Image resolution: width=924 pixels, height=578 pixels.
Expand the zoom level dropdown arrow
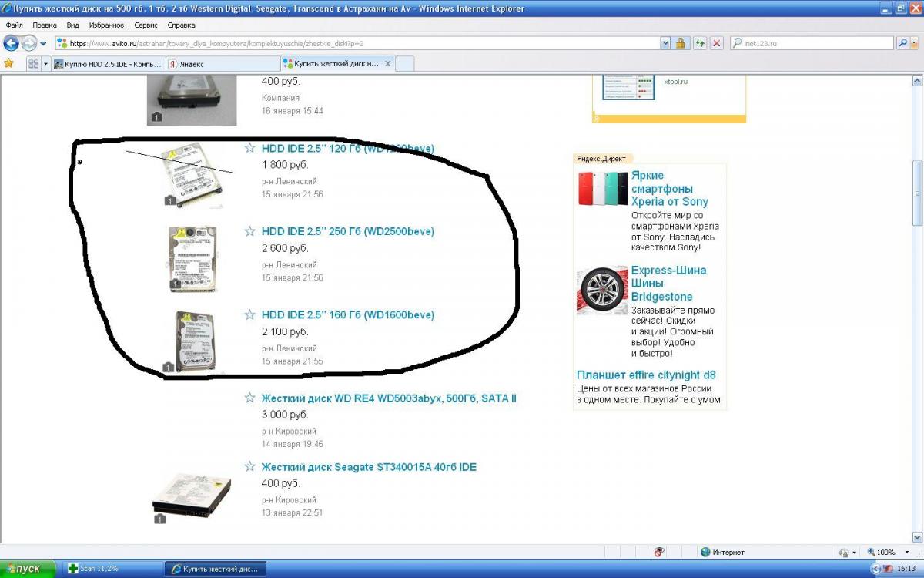pyautogui.click(x=906, y=553)
